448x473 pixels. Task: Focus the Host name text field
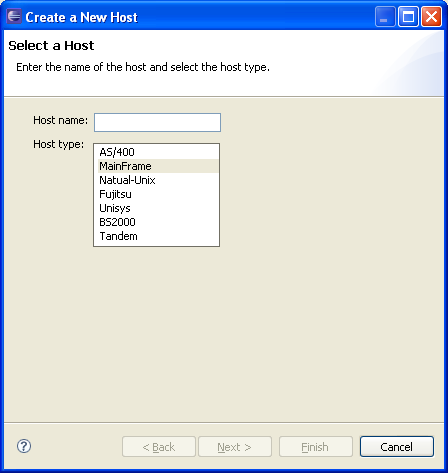coord(157,122)
